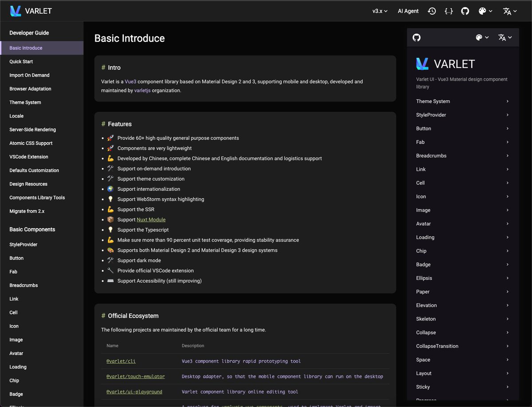Open Breadcrumbs row chevron in preview list
The width and height of the screenshot is (532, 407).
(507, 156)
